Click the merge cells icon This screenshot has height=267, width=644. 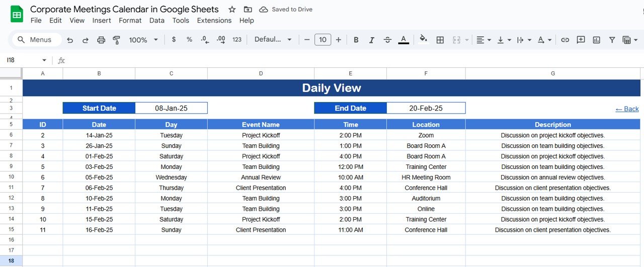(x=456, y=40)
